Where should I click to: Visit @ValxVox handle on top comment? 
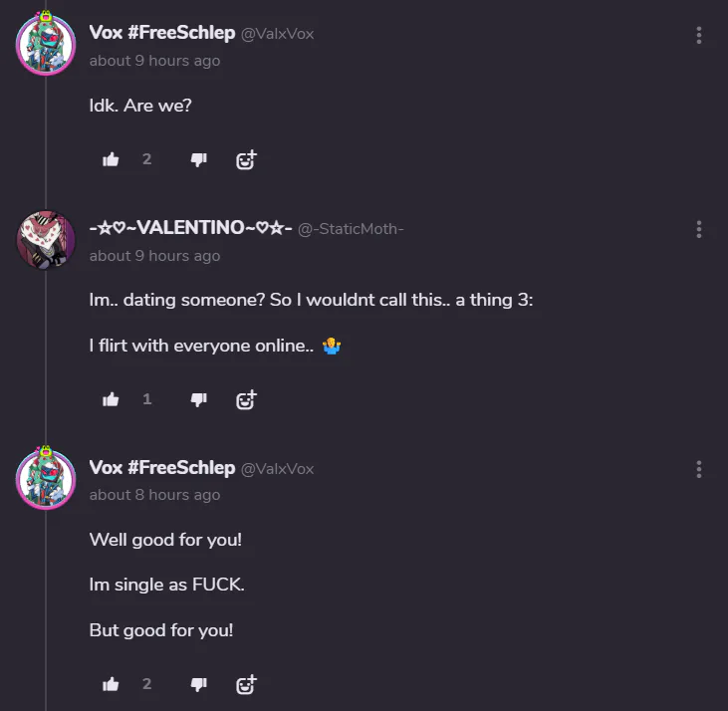(x=277, y=34)
